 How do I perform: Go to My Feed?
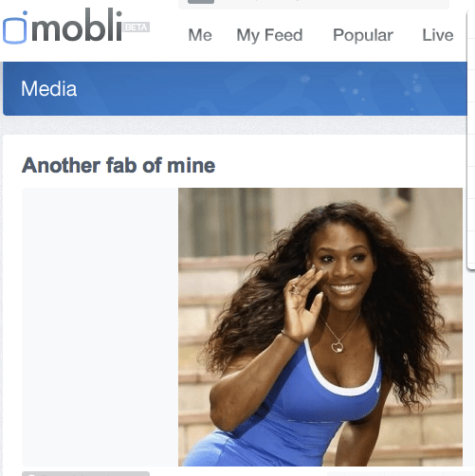(x=269, y=35)
